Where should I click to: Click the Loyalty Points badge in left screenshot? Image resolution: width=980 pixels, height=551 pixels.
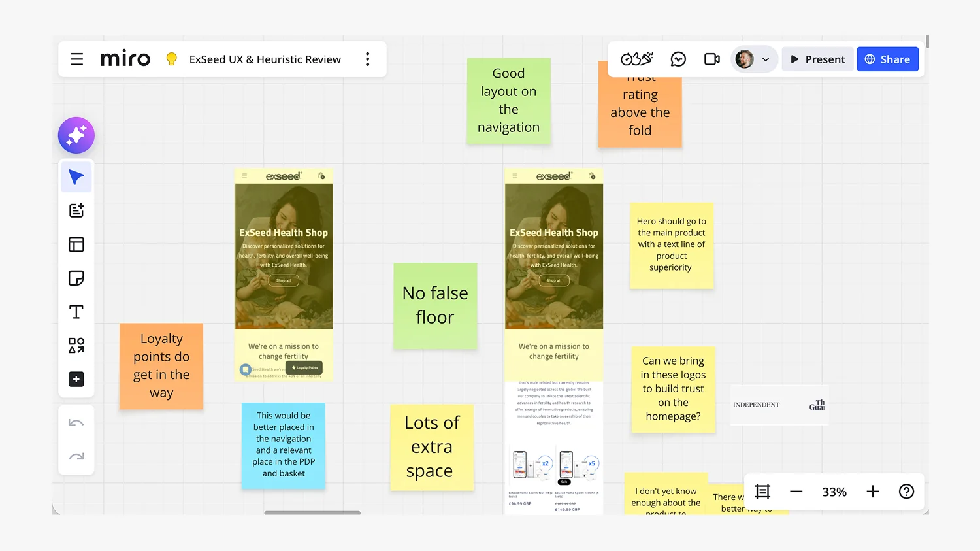click(x=304, y=368)
